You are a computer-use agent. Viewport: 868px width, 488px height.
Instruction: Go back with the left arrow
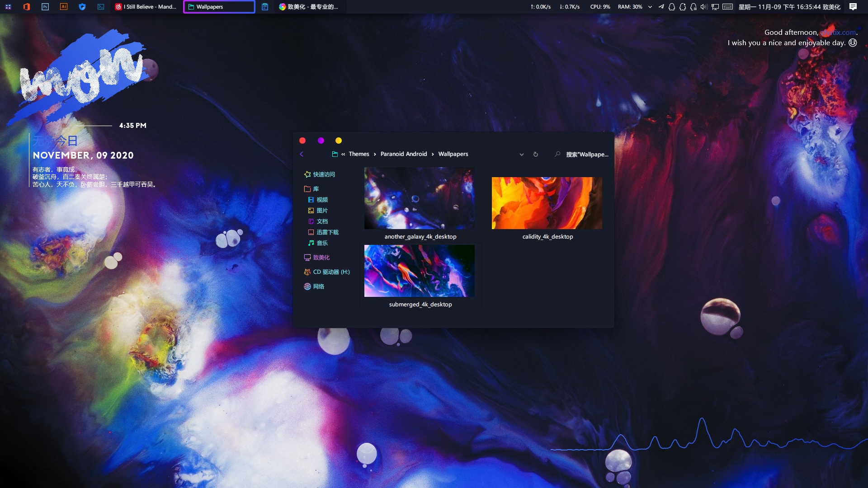coord(302,154)
